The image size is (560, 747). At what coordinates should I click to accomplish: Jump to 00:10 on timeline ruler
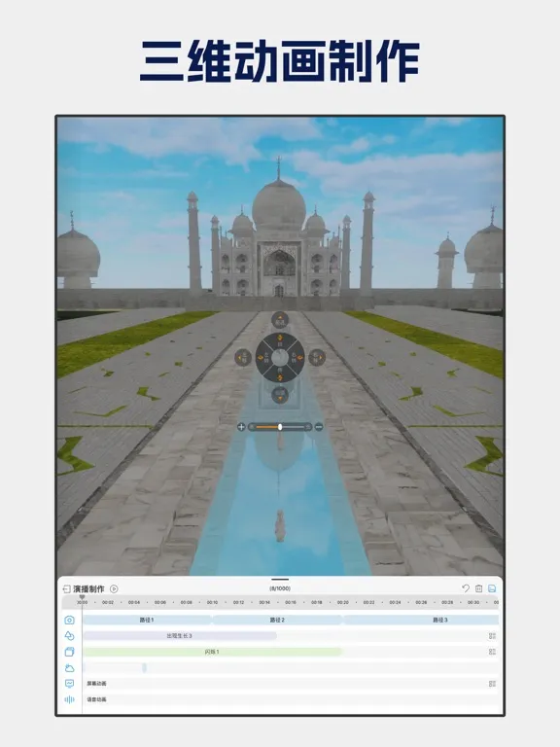tap(212, 602)
